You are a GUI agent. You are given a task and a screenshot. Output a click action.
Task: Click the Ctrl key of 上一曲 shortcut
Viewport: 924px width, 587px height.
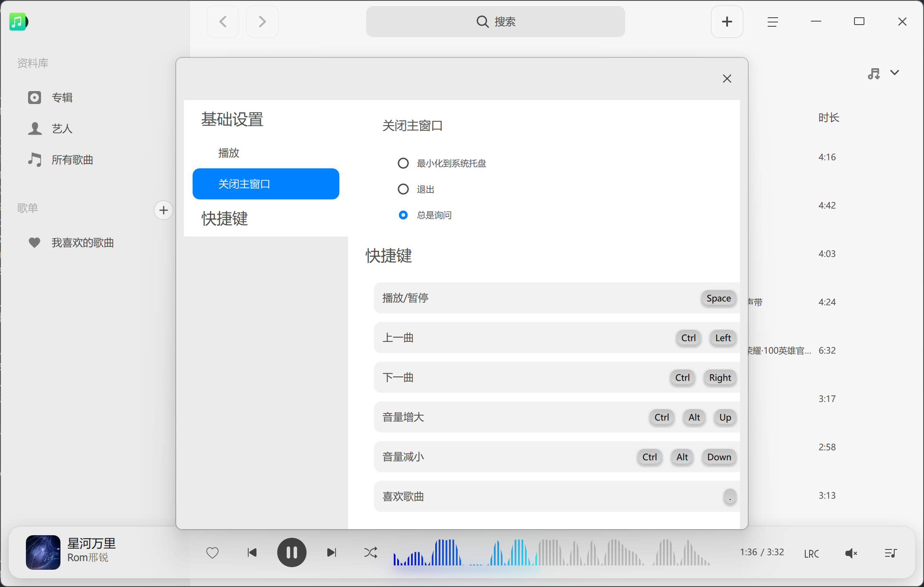point(688,338)
